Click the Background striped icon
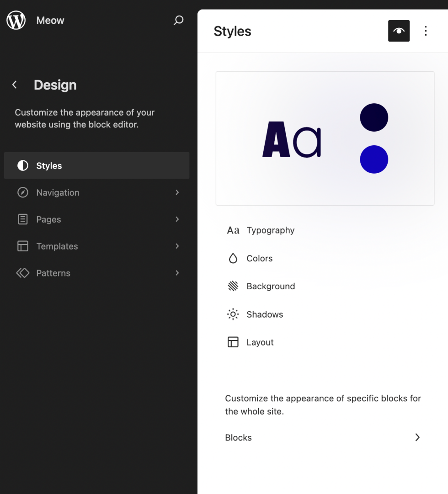Screen dimensions: 448x494 pyautogui.click(x=233, y=286)
